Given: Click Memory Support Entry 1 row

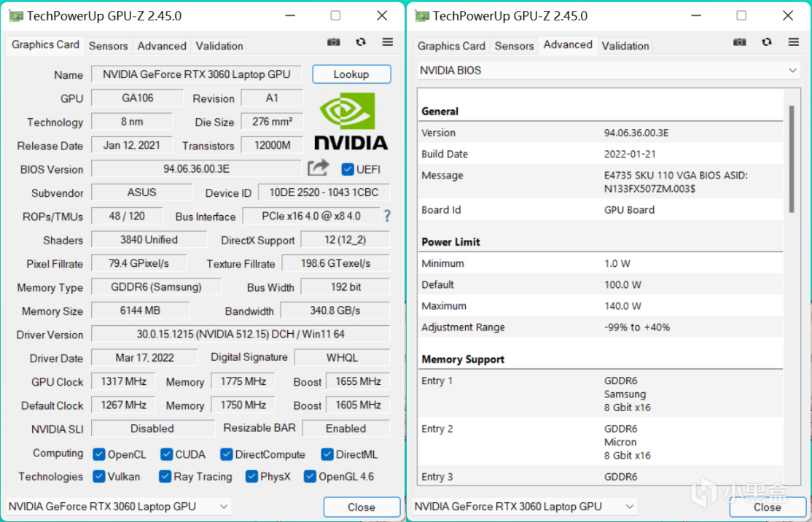Looking at the screenshot, I should 601,394.
